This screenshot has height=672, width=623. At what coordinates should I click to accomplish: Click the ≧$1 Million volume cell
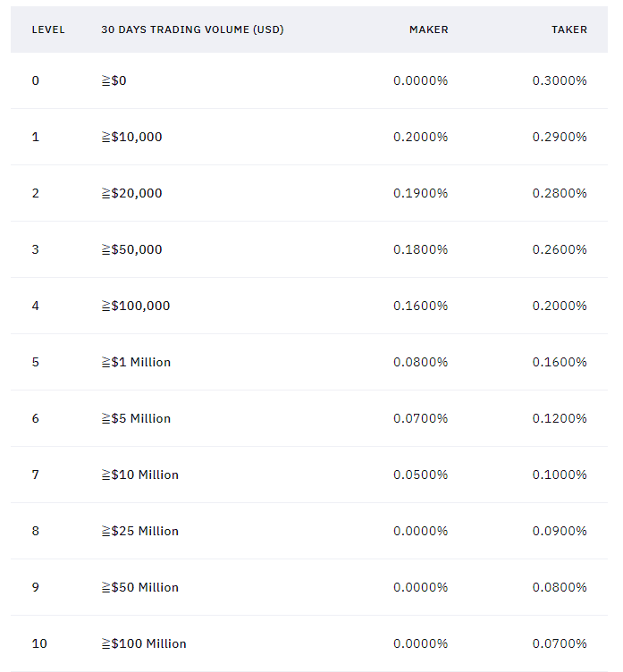coord(136,362)
